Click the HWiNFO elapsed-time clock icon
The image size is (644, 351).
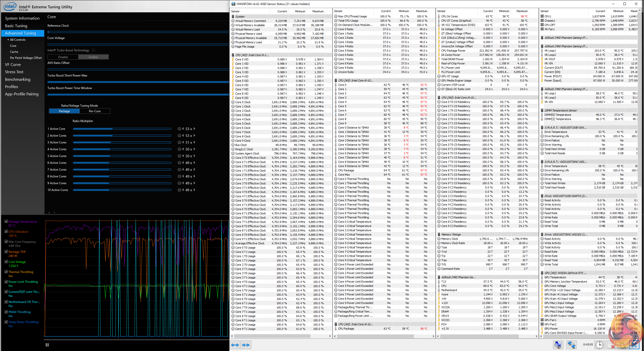pyautogui.click(x=599, y=345)
